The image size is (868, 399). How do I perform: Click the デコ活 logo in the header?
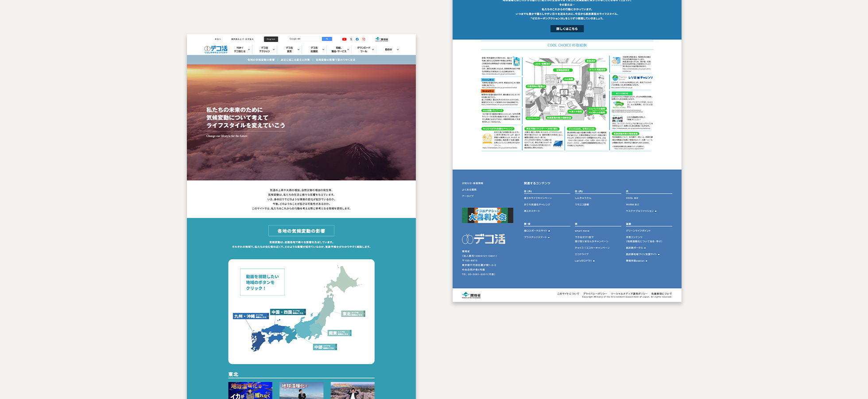(216, 49)
